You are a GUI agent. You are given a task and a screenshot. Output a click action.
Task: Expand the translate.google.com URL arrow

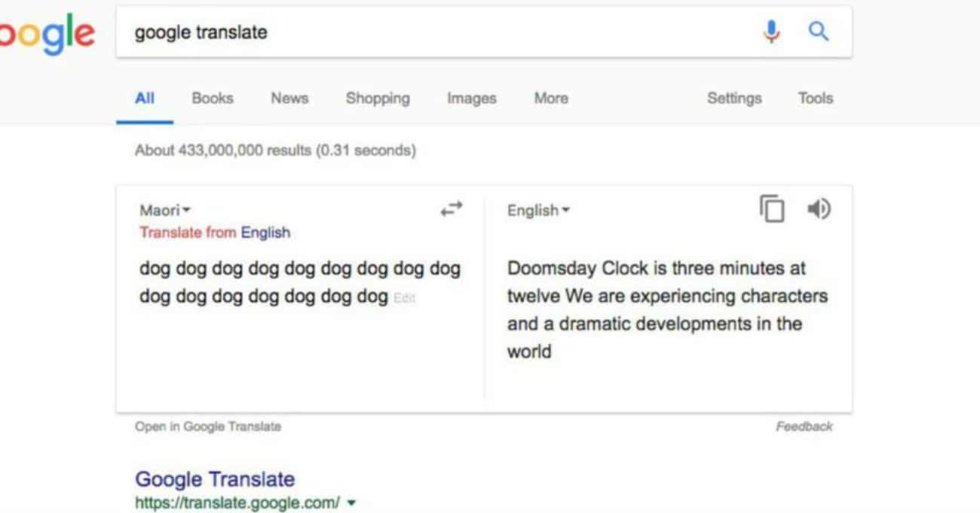[352, 502]
